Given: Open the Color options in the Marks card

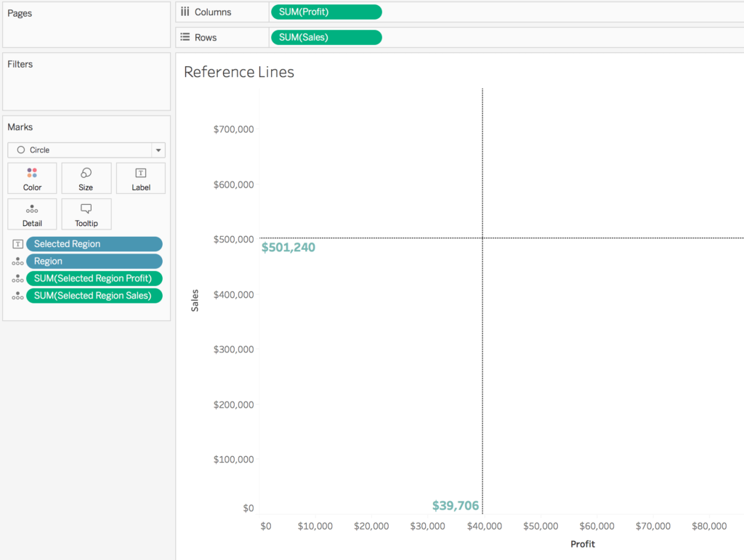Looking at the screenshot, I should click(x=32, y=178).
